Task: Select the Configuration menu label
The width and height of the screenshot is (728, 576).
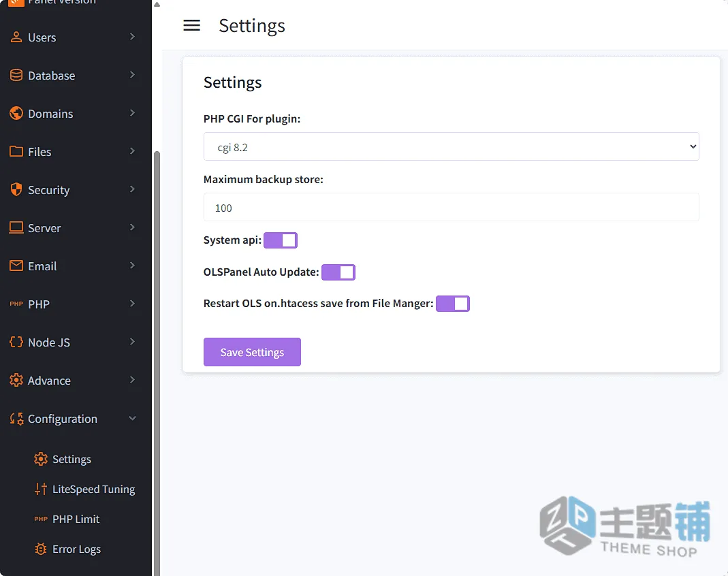Action: pyautogui.click(x=63, y=419)
